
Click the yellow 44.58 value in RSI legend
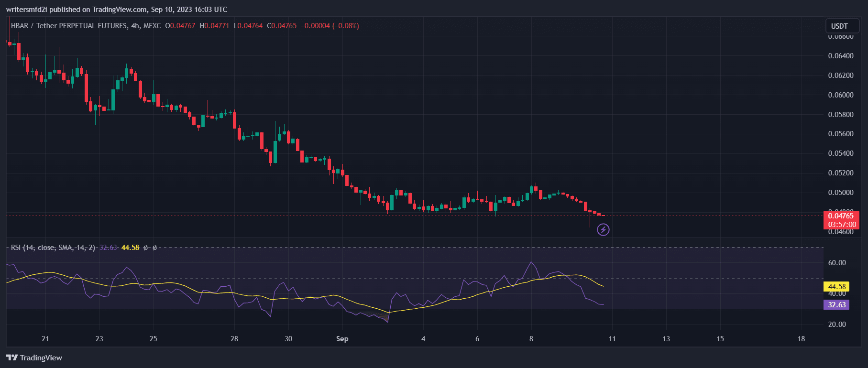[130, 248]
